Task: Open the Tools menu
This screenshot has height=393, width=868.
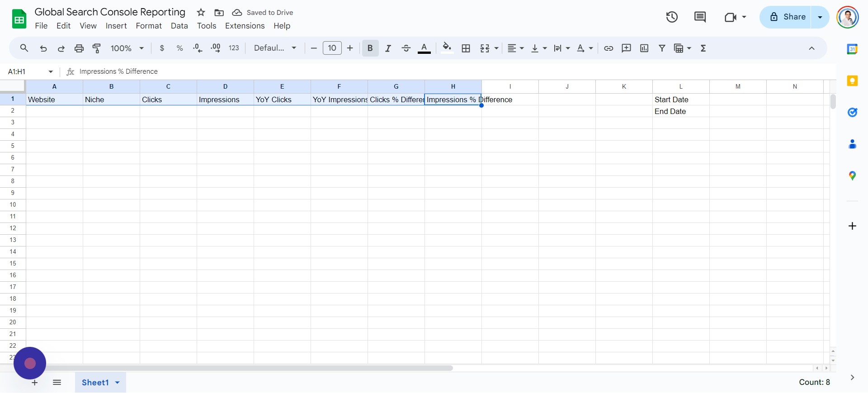Action: click(207, 26)
